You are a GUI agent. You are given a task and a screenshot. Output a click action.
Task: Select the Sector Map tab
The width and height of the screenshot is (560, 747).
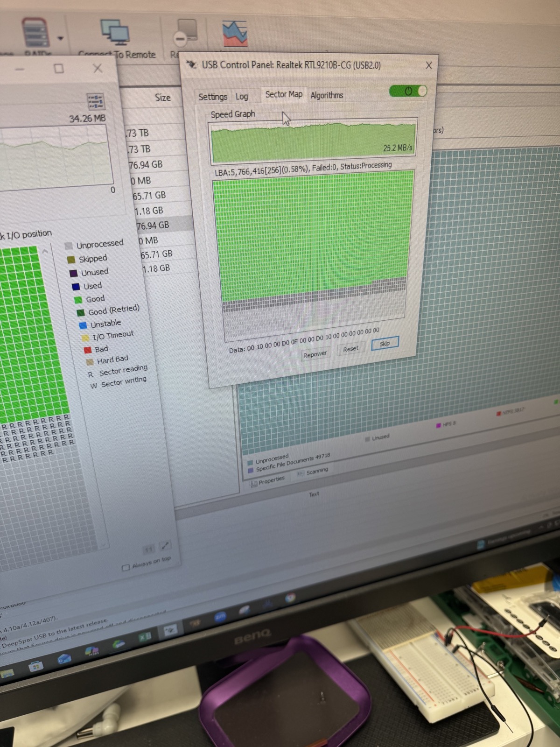tap(284, 94)
